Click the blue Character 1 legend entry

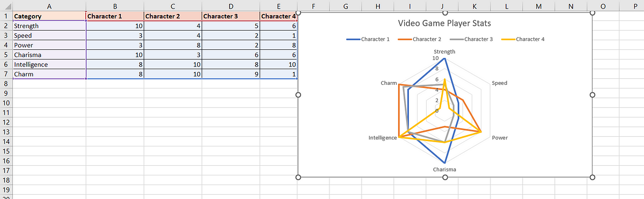[x=368, y=39]
